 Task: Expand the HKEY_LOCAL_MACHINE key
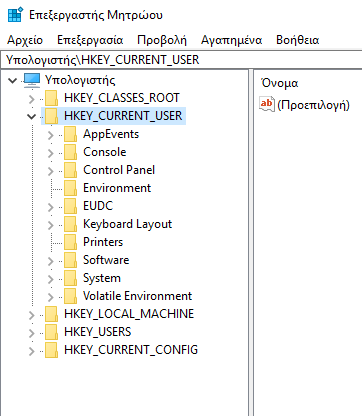[32, 315]
